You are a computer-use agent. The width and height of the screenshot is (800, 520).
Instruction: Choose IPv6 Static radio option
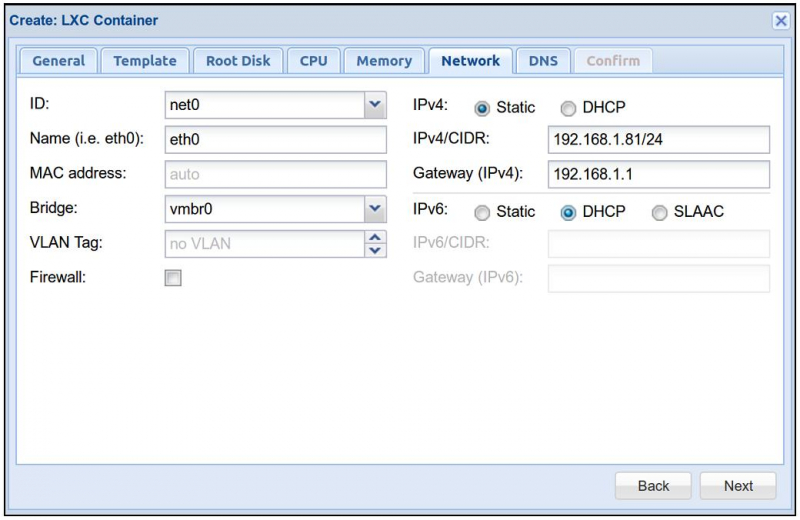pyautogui.click(x=482, y=212)
